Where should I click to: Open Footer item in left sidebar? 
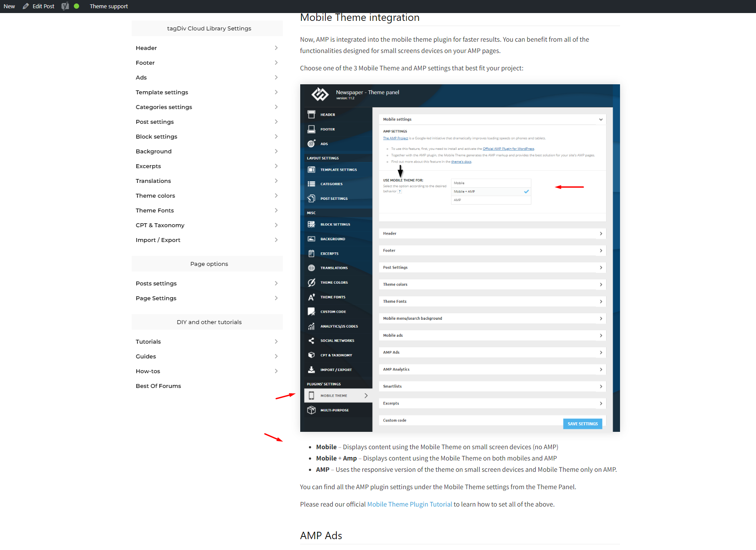[x=145, y=63]
